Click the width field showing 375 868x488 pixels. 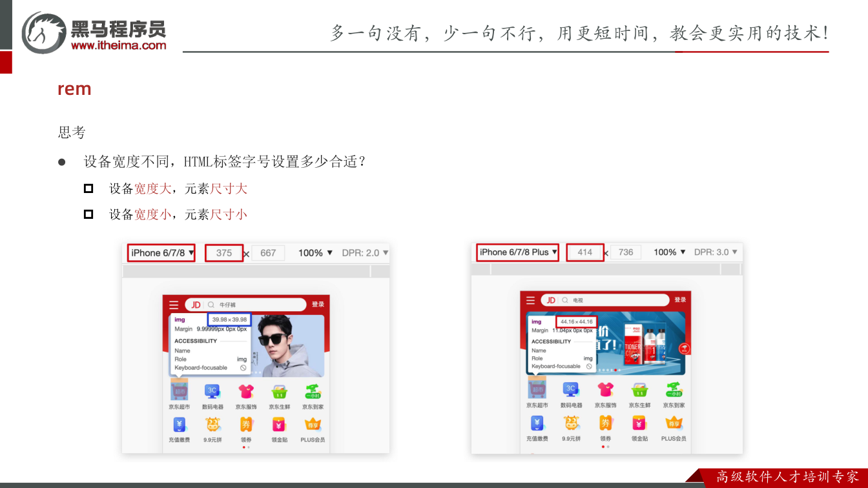click(224, 253)
